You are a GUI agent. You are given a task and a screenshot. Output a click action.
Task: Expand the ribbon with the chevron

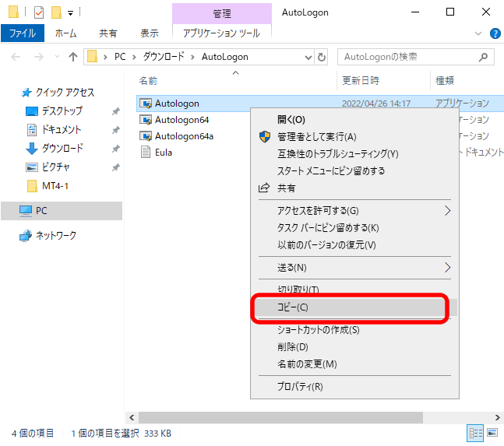click(478, 33)
